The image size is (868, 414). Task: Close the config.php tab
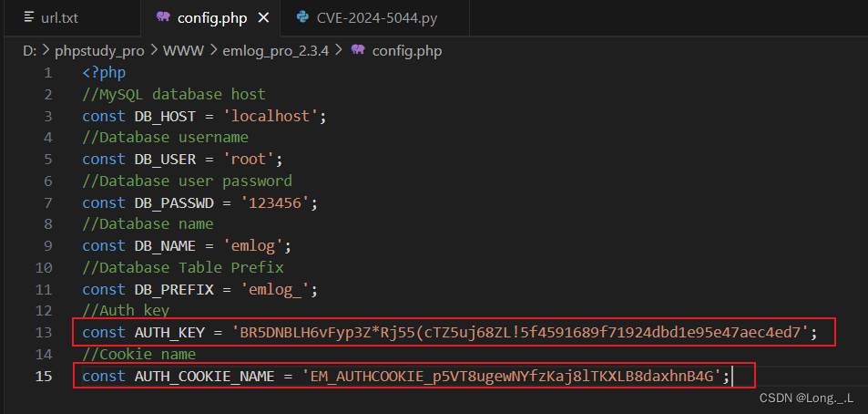pyautogui.click(x=263, y=18)
